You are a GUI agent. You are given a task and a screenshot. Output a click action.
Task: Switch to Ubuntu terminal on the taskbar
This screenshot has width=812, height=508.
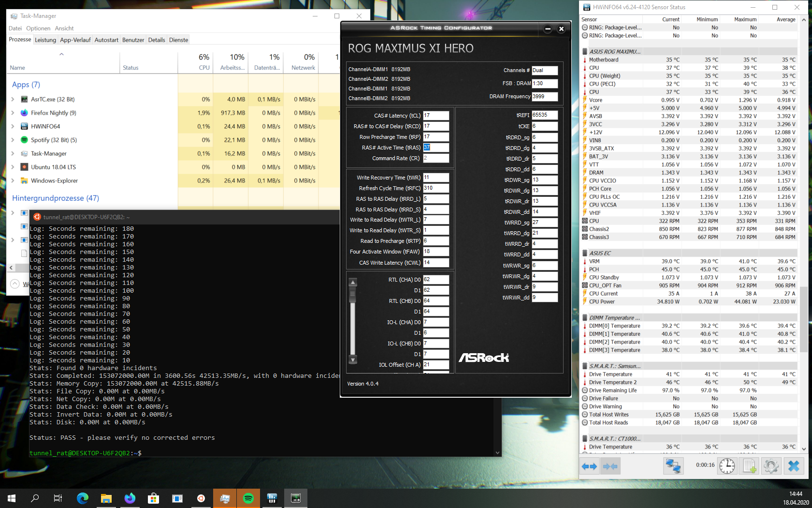[x=201, y=498]
